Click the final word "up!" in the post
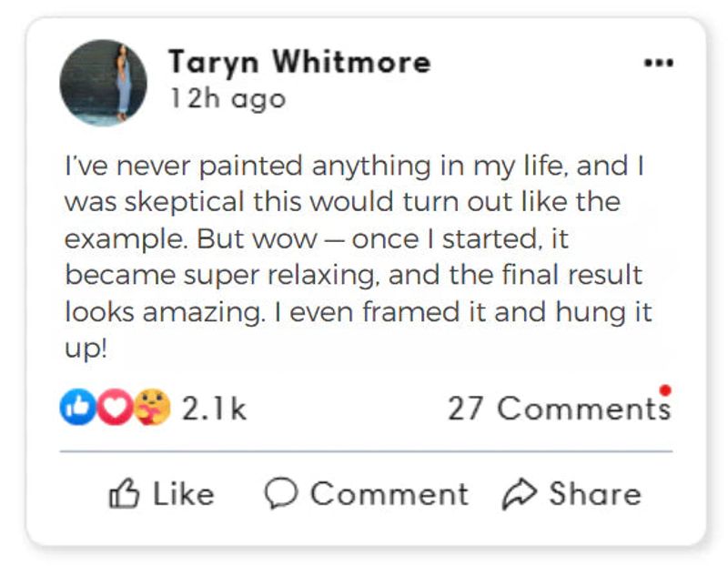This screenshot has width=728, height=566. (x=86, y=349)
